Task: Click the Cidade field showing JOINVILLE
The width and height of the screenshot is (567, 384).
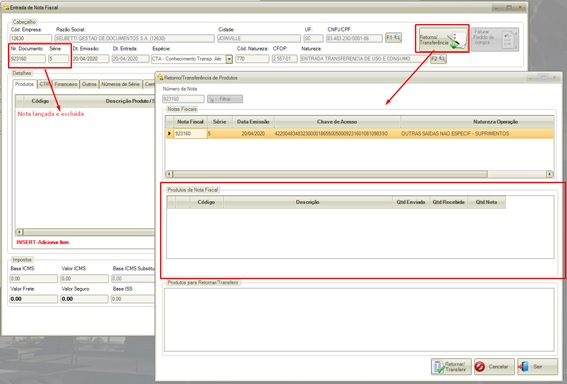Action: coord(259,38)
